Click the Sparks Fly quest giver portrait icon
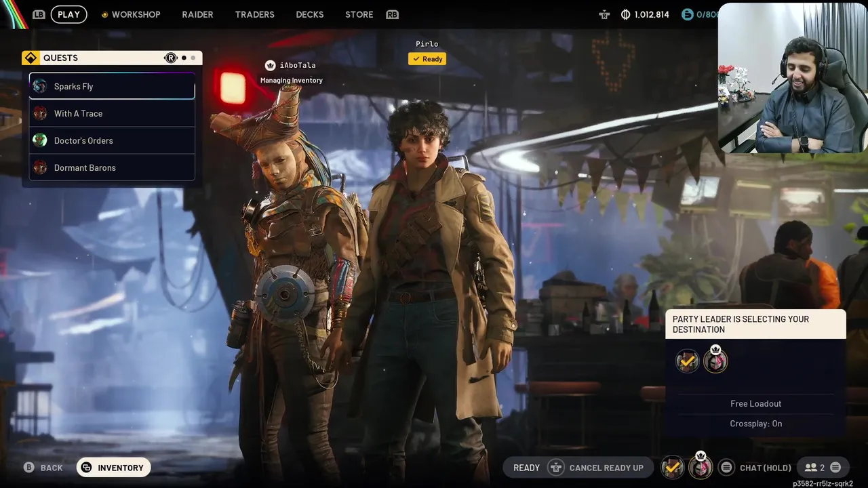868x488 pixels. pos(40,86)
